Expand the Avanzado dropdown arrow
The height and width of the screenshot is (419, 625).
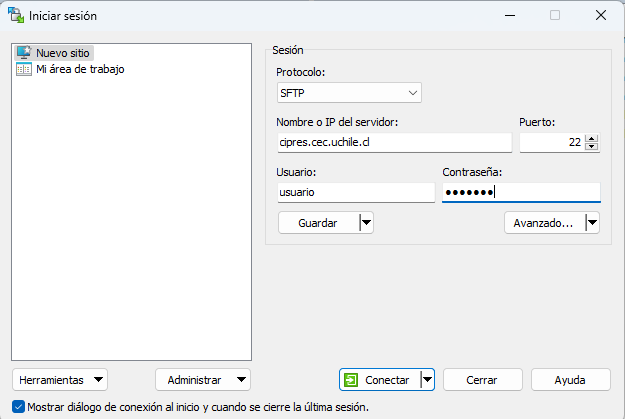pyautogui.click(x=592, y=223)
